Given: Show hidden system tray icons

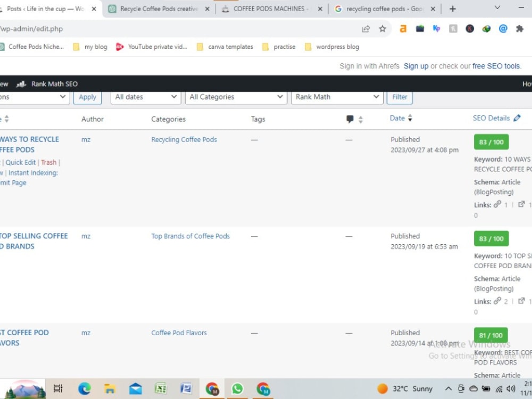Looking at the screenshot, I should pyautogui.click(x=448, y=389).
